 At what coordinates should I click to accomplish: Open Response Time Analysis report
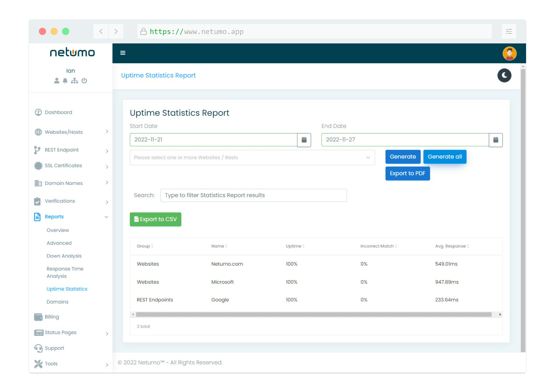[65, 273]
